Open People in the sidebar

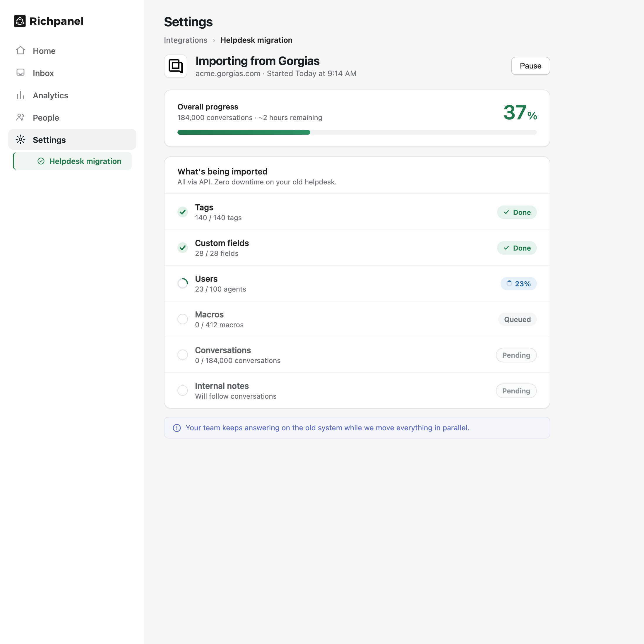pyautogui.click(x=72, y=118)
